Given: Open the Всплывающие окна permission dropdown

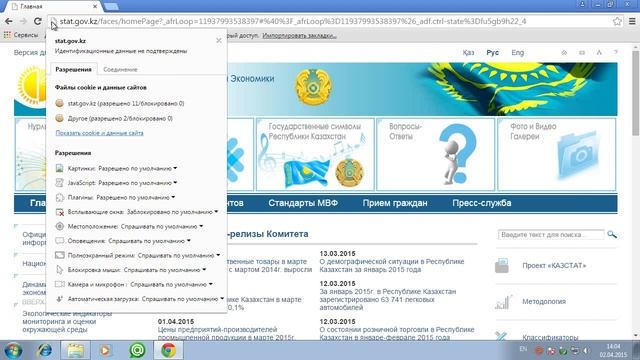Looking at the screenshot, I should (172, 212).
